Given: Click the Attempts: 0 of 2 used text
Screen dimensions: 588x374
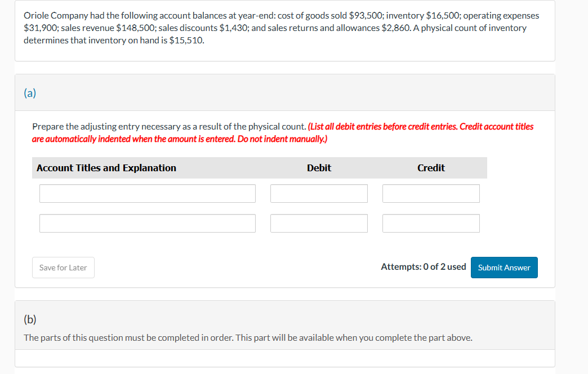Looking at the screenshot, I should (x=422, y=266).
